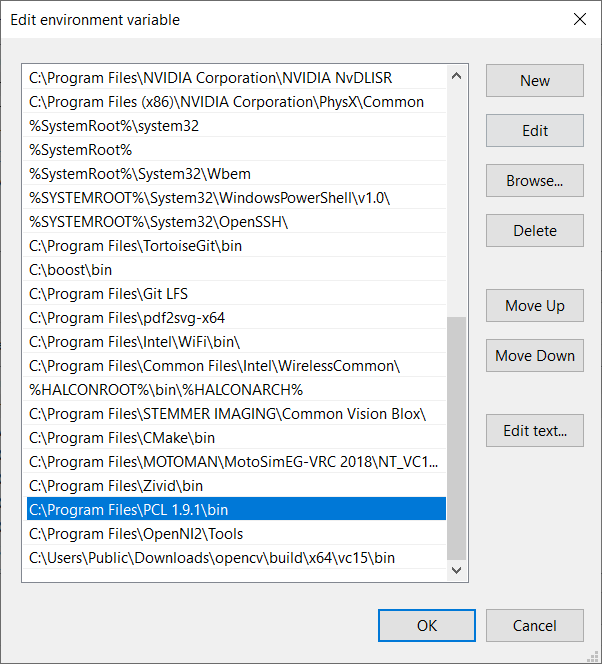Image resolution: width=602 pixels, height=664 pixels.
Task: Select the CMake\bin path entry
Action: coord(236,438)
